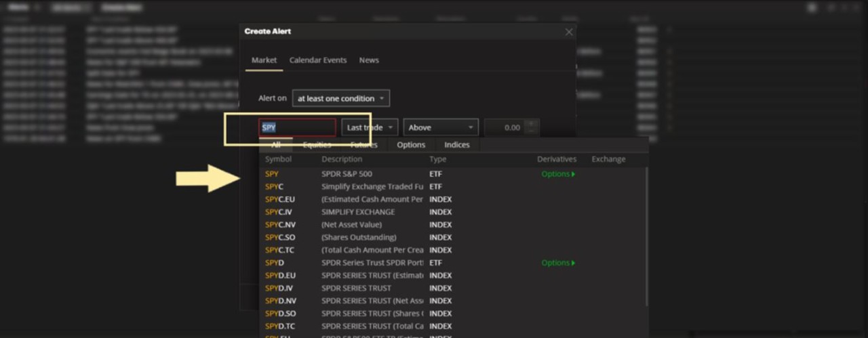Click 'SIMPLIFY EXCHANGE' description text

pyautogui.click(x=358, y=212)
